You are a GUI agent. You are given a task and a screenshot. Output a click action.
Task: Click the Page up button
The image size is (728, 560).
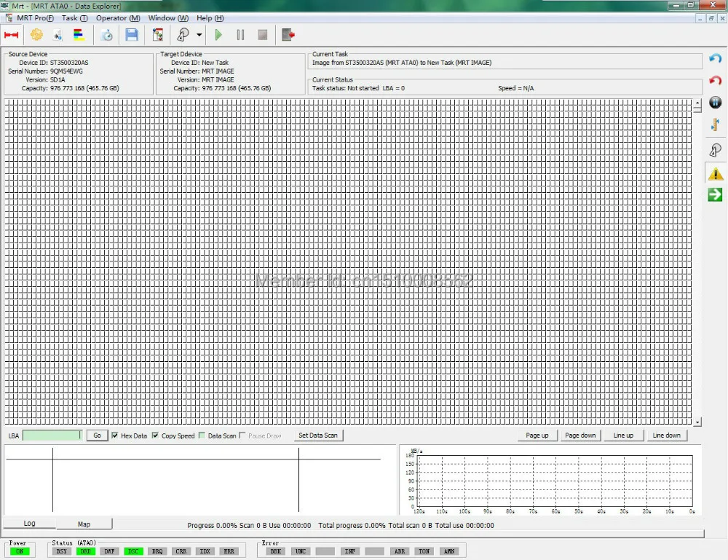tap(537, 435)
